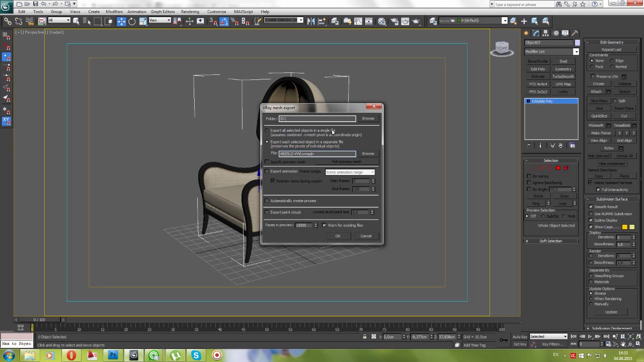Click the Configure Modifier Sets icon
Screen dimensions: 644x362
click(572, 145)
